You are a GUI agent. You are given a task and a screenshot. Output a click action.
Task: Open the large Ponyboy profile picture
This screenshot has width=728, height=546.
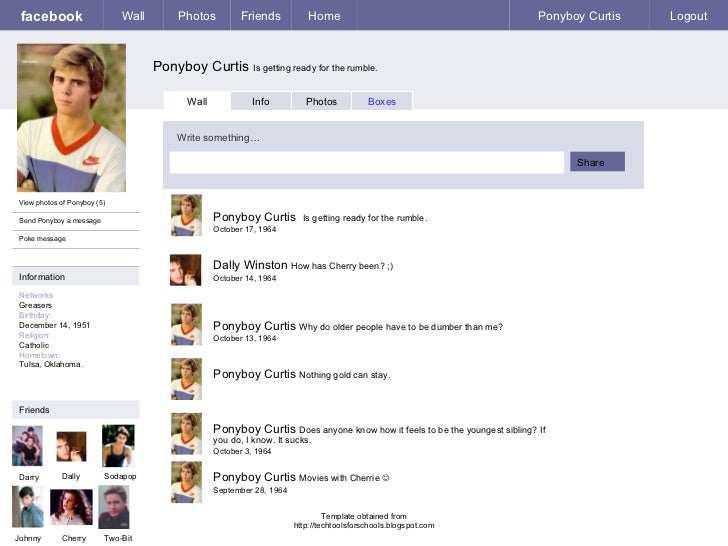(x=72, y=118)
